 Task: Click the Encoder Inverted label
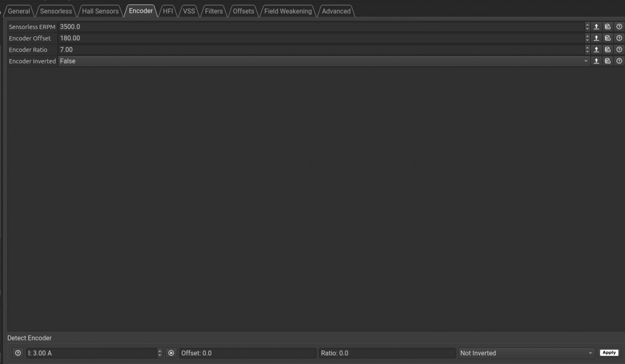[32, 61]
